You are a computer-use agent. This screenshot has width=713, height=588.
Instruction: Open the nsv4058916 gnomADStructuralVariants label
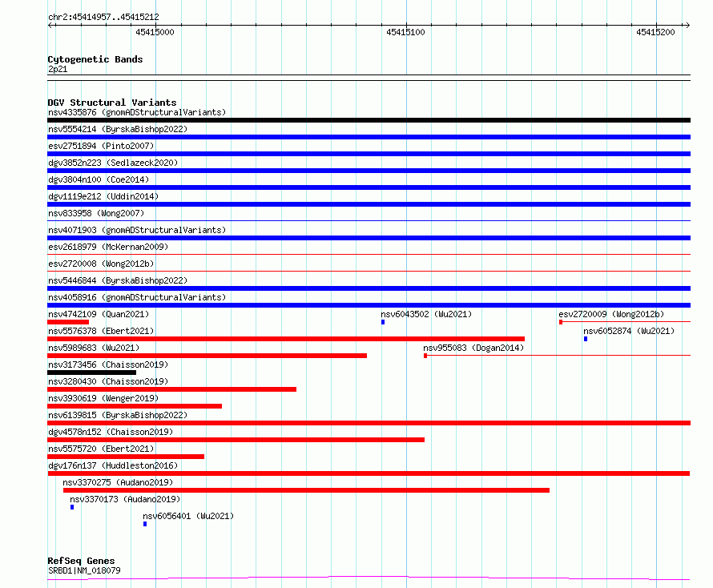(137, 297)
